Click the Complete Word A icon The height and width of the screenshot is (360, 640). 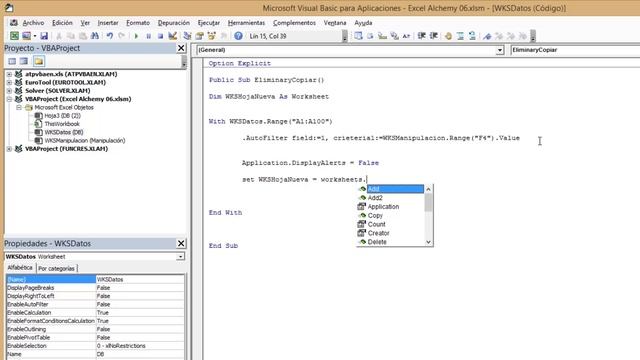coord(406,36)
